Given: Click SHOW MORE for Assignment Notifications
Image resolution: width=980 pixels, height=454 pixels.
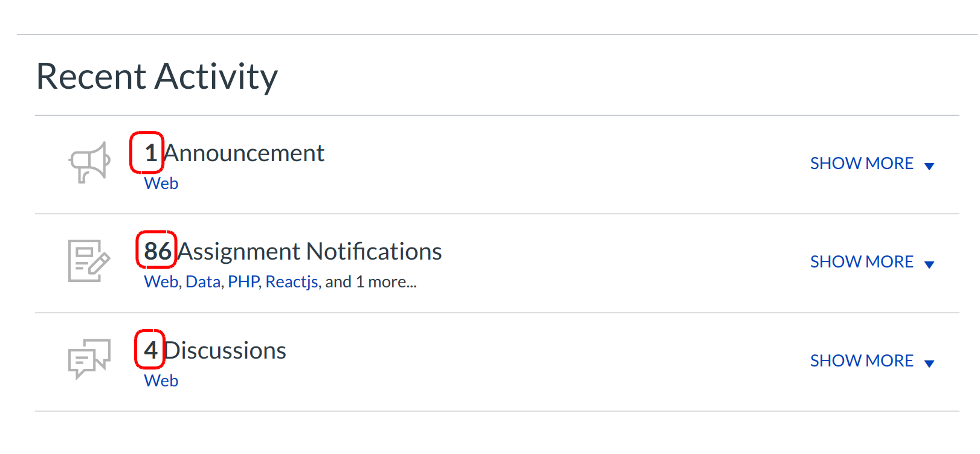Looking at the screenshot, I should point(862,262).
